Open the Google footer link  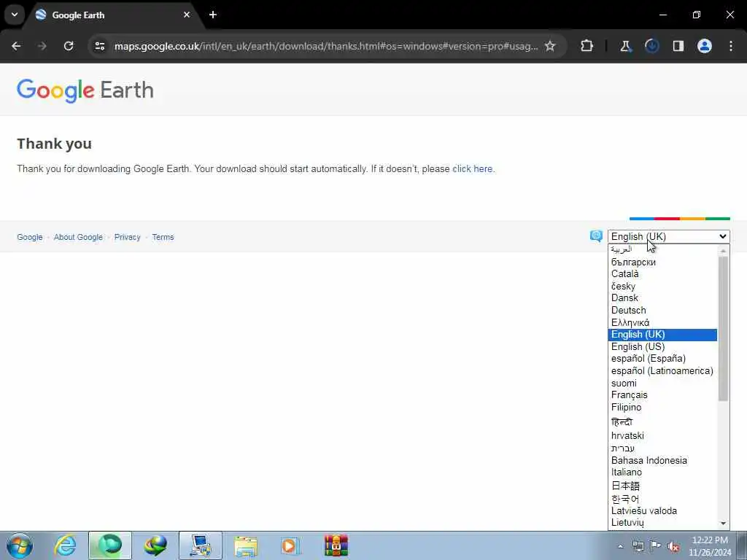pyautogui.click(x=29, y=237)
